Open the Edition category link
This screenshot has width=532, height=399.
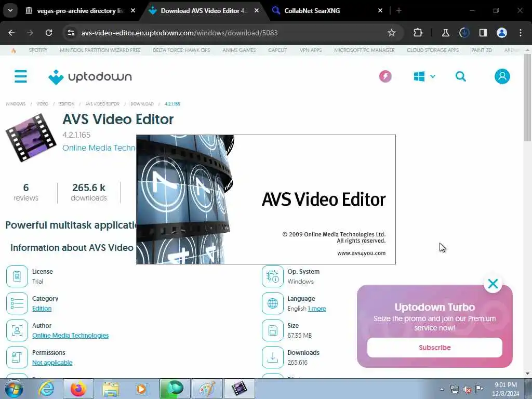[x=42, y=309]
